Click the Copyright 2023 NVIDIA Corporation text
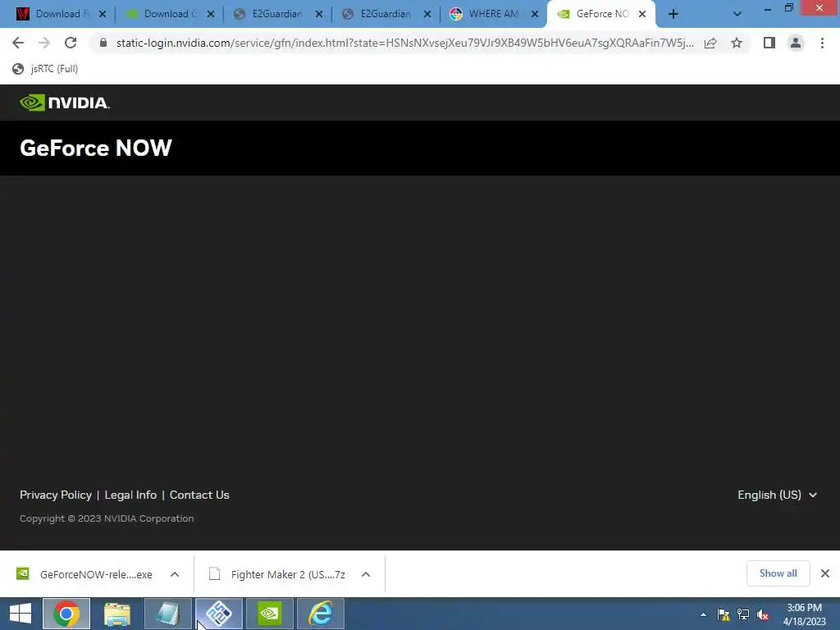The width and height of the screenshot is (840, 630). [x=107, y=518]
